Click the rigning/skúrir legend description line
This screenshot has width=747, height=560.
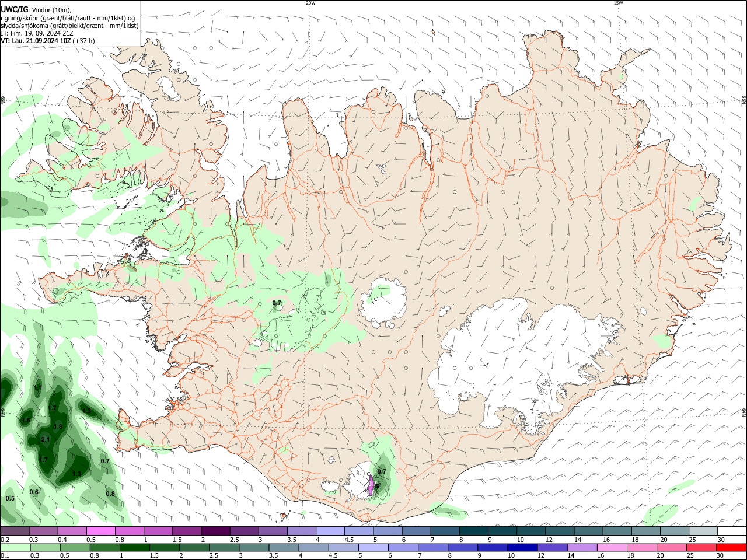click(x=68, y=18)
